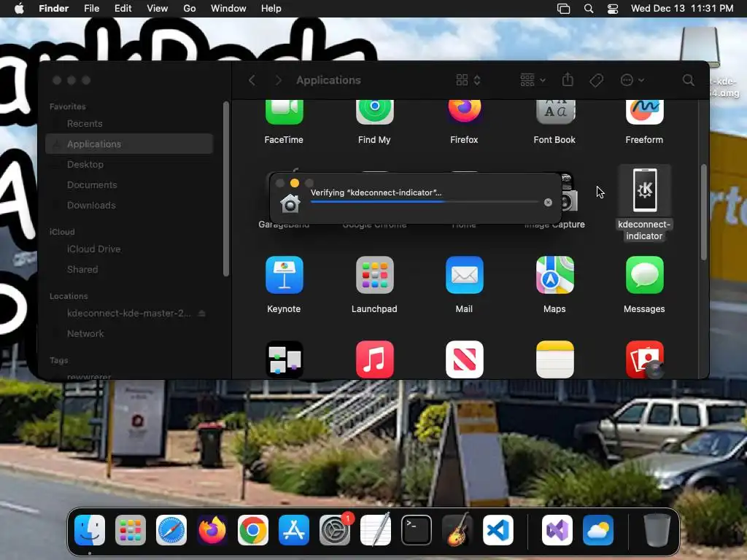Eject the kdeconnect-kde-master volume

(202, 314)
